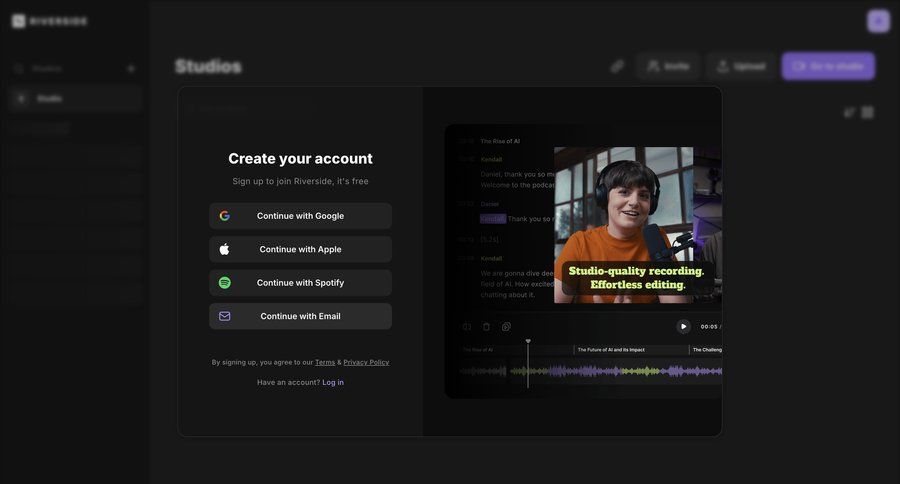This screenshot has height=484, width=900.
Task: Click the podcast host video thumbnail
Action: (623, 225)
